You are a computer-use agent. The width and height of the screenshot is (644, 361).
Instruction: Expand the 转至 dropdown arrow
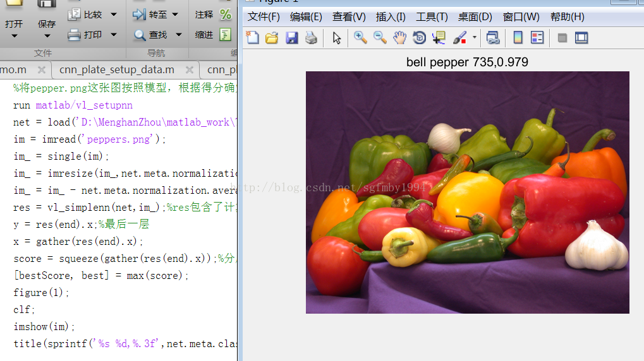point(175,15)
